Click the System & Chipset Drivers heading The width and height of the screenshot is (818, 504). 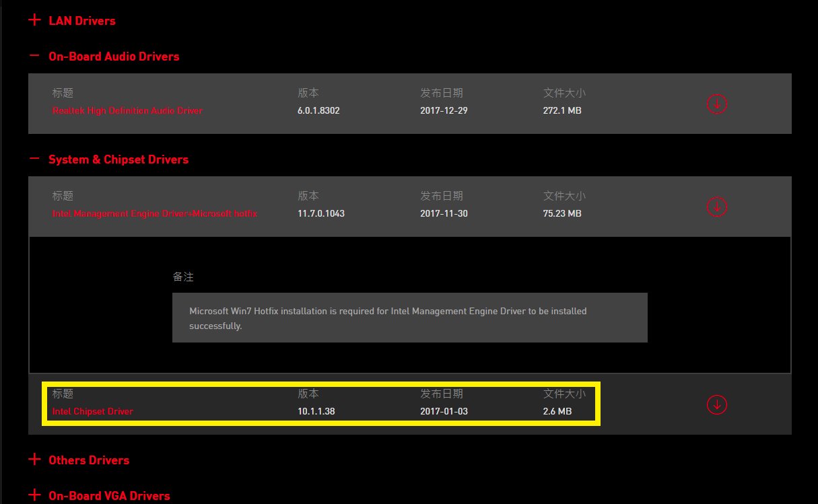coord(118,159)
